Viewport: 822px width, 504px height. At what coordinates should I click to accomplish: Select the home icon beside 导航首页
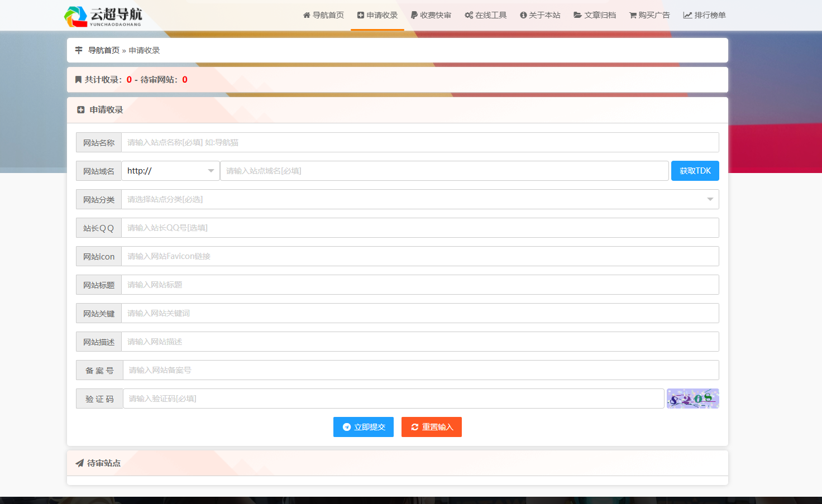click(x=305, y=15)
